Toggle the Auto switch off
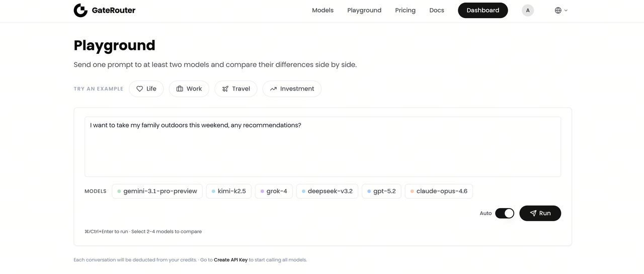This screenshot has width=644, height=274. [x=505, y=213]
